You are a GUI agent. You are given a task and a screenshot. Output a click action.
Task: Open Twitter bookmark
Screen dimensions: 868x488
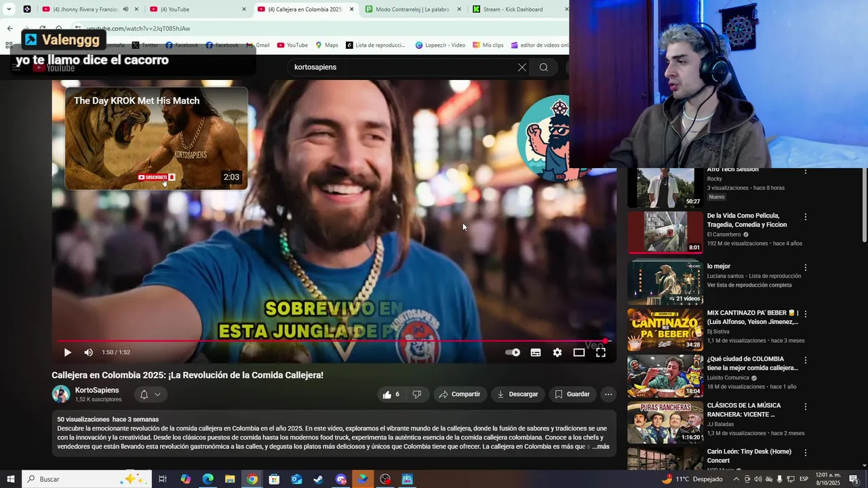click(145, 45)
